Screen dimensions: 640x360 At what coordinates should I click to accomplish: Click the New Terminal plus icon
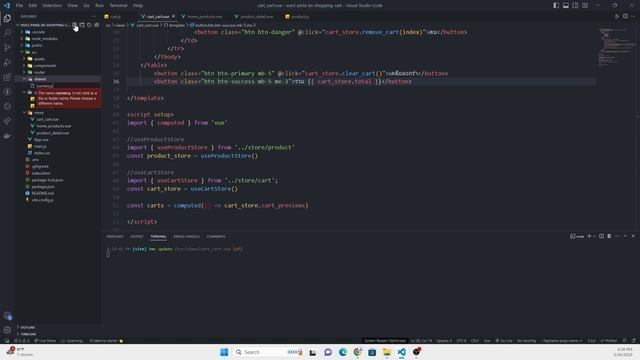click(x=589, y=236)
